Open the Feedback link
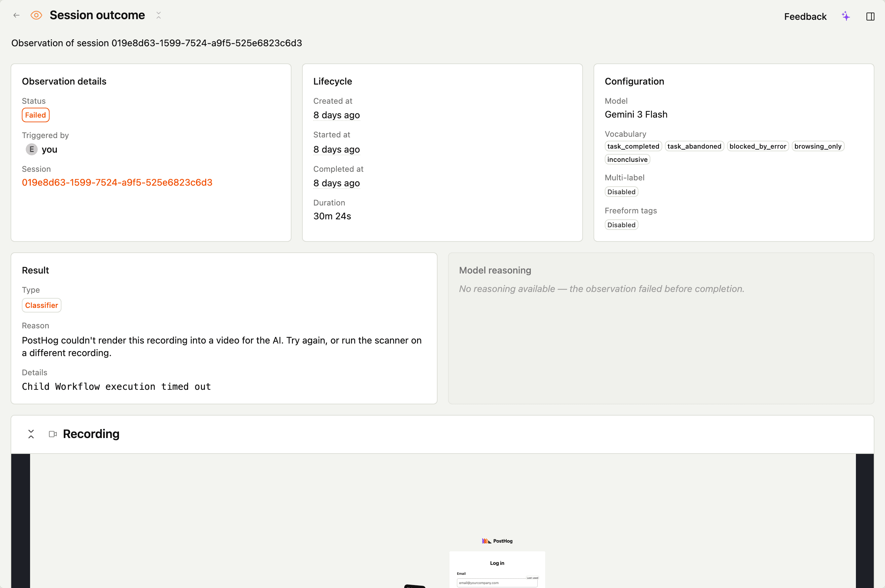Viewport: 885px width, 588px height. pyautogui.click(x=805, y=17)
